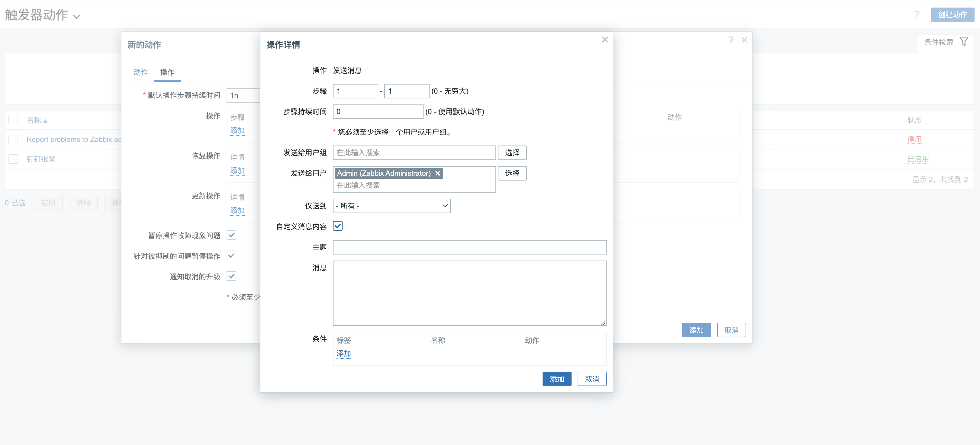Click 添加 button in 新的动作 dialog
The height and width of the screenshot is (445, 980).
click(x=696, y=330)
